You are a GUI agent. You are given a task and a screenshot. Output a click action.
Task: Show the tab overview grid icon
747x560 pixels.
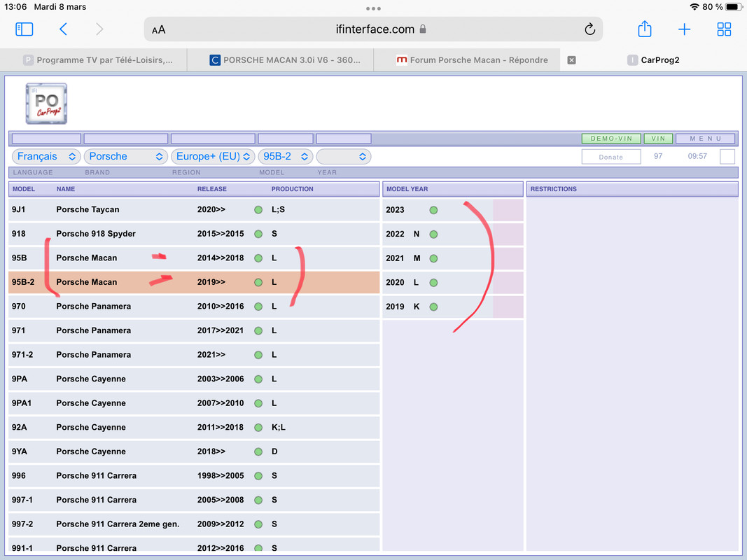[x=724, y=29]
